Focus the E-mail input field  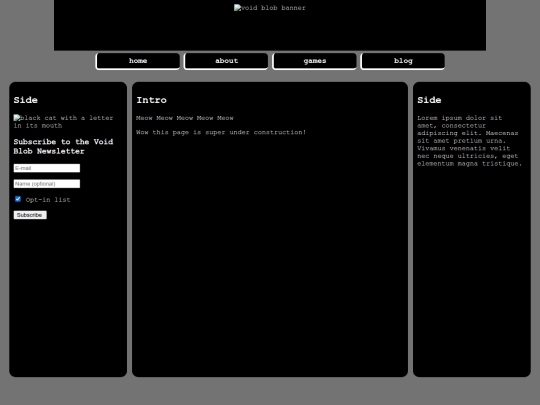[x=47, y=168]
